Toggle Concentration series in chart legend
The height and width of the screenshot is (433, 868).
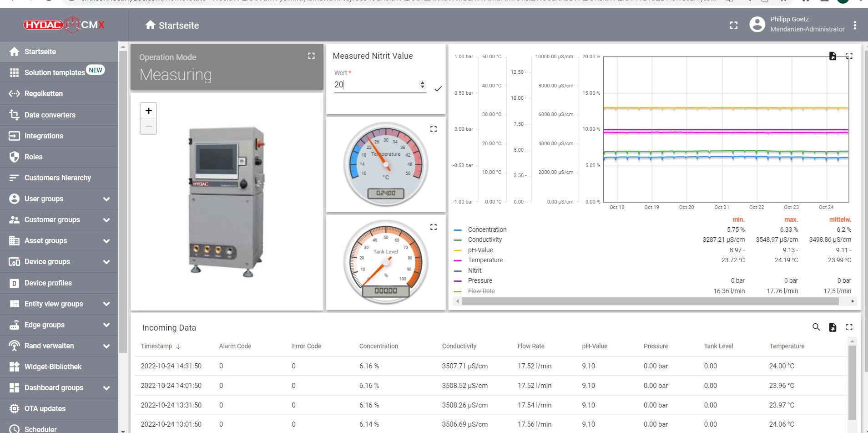pyautogui.click(x=487, y=229)
